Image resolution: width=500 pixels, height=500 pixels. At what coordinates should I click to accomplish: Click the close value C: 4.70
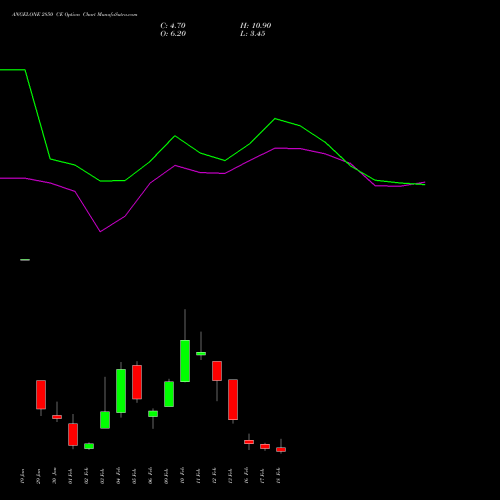[x=173, y=26]
